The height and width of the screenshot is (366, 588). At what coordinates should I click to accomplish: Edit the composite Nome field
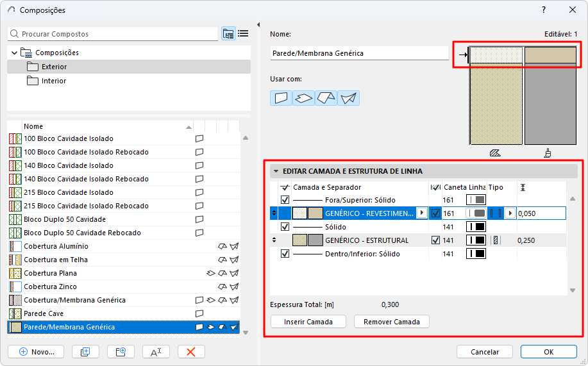pos(359,53)
